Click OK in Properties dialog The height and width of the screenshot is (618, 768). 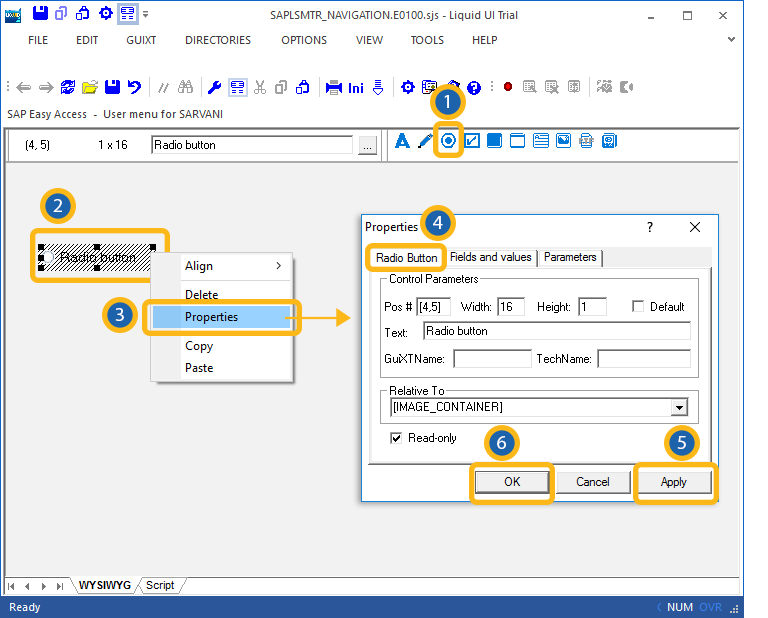[x=511, y=482]
